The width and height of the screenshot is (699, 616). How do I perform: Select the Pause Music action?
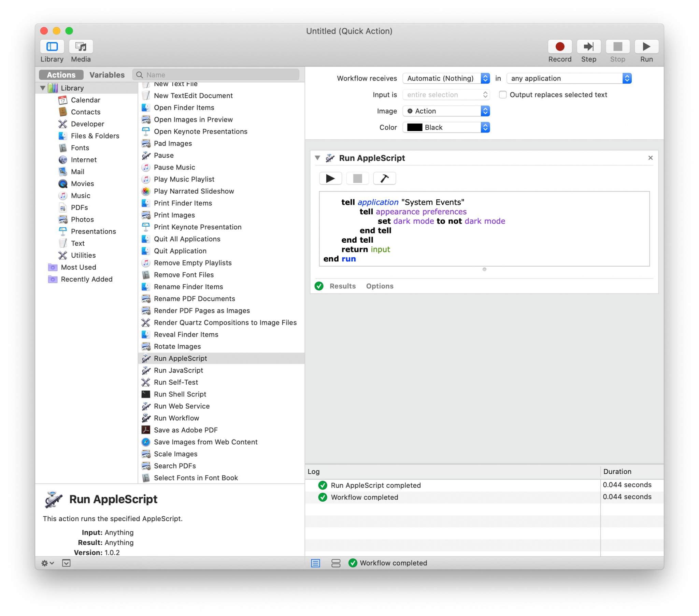[x=221, y=167]
